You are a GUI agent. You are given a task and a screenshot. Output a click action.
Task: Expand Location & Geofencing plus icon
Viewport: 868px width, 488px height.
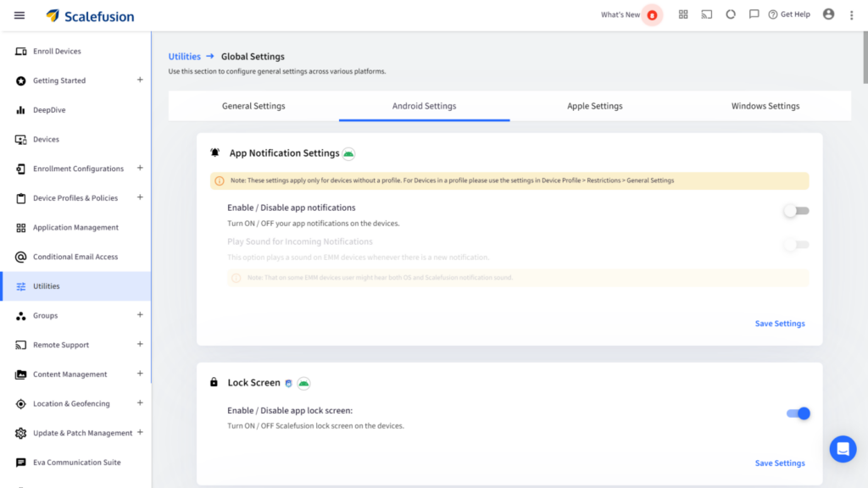(x=140, y=402)
